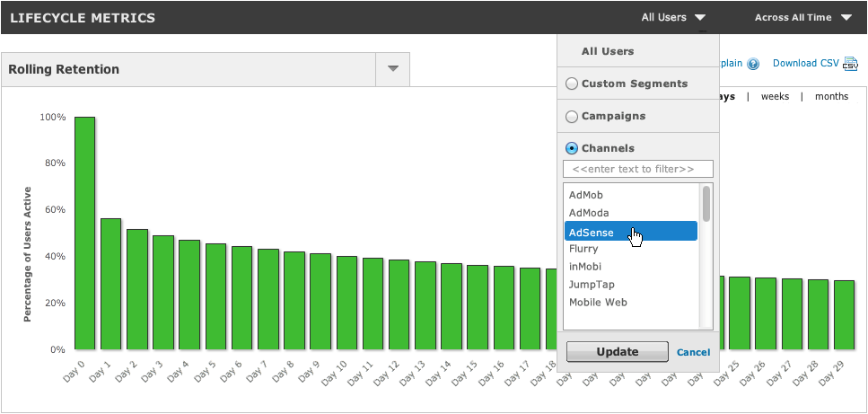Click the Download CSV link
This screenshot has height=414, width=868.
pyautogui.click(x=805, y=64)
